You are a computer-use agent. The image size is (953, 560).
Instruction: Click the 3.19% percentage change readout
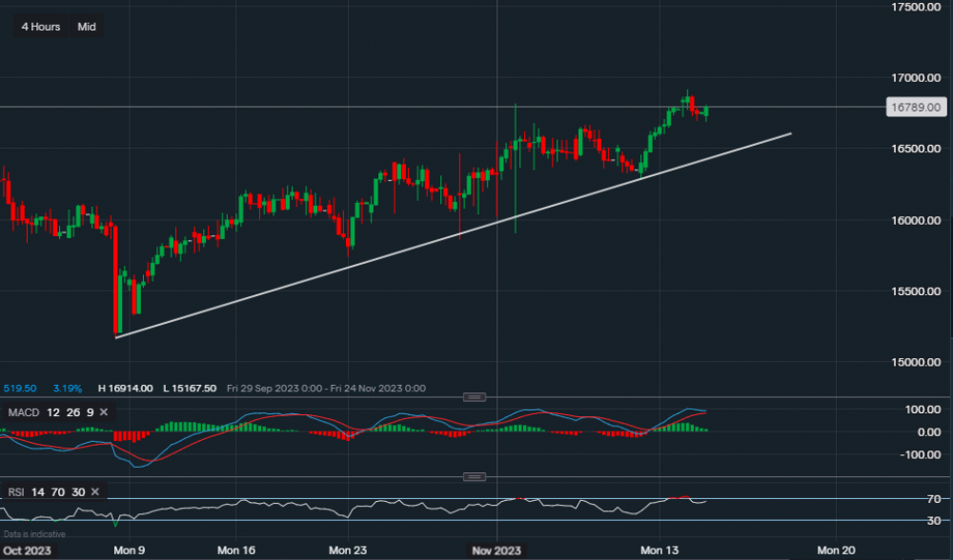[x=67, y=389]
